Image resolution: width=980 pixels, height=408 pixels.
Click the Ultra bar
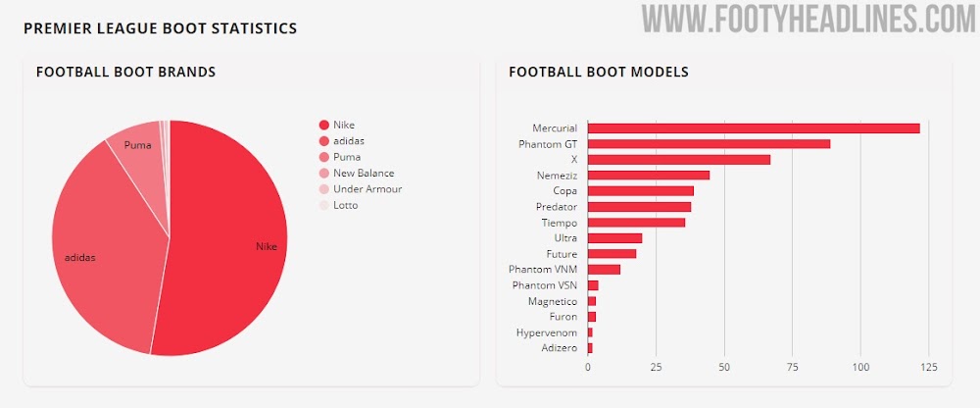[614, 237]
